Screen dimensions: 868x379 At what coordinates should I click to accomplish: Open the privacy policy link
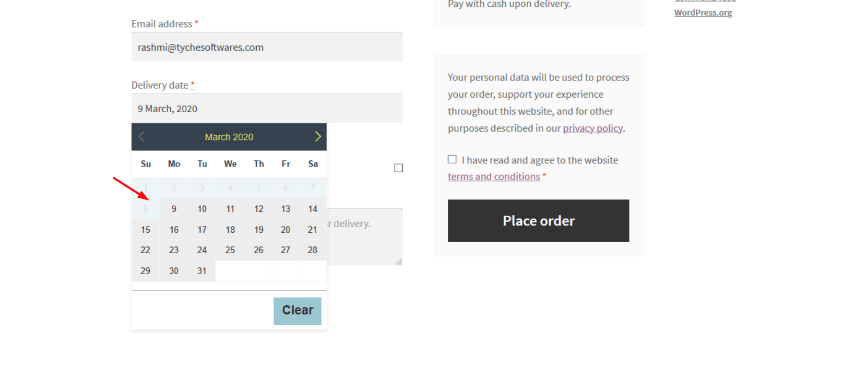point(592,128)
